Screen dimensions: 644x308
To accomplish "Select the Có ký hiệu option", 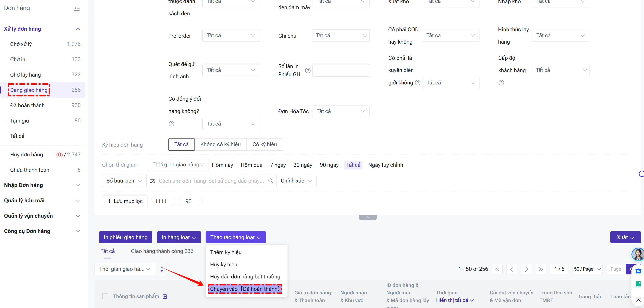I will pyautogui.click(x=265, y=144).
